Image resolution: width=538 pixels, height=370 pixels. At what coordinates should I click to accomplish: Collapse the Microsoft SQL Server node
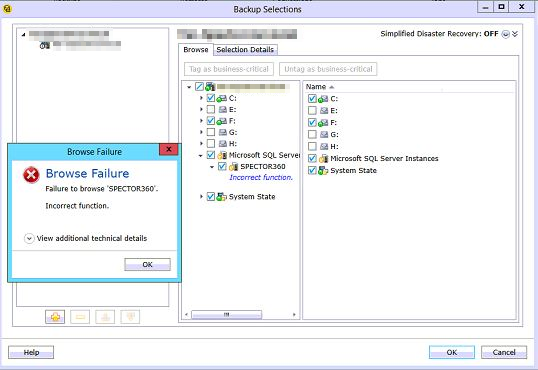(x=201, y=156)
